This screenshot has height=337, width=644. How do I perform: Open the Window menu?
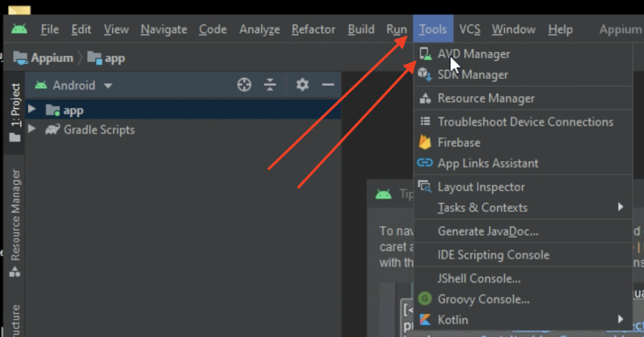[x=513, y=29]
